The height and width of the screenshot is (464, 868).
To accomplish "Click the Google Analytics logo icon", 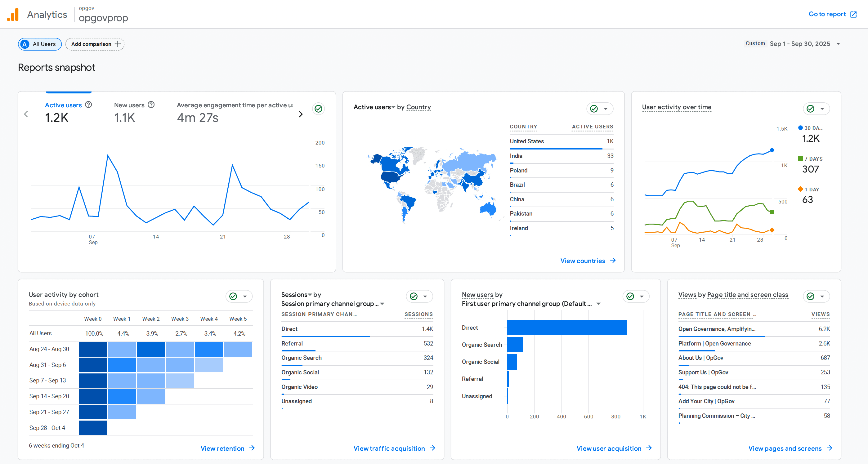I will (13, 15).
